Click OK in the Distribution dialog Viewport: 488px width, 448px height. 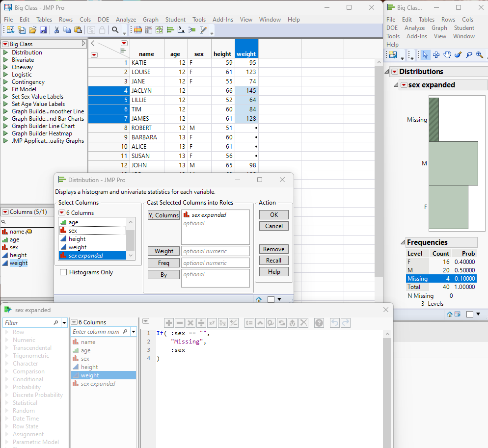click(273, 214)
